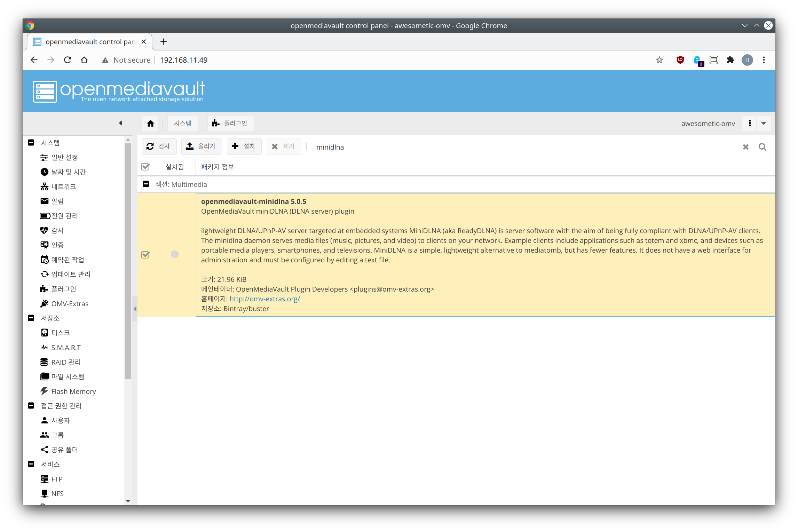
Task: Open S.M.A.R.T in the sidebar
Action: tap(66, 348)
